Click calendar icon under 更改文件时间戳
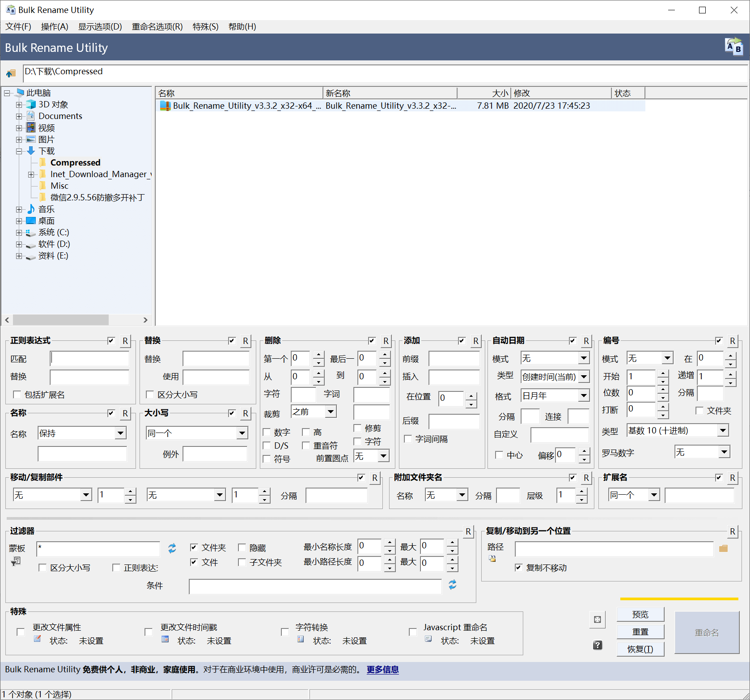This screenshot has height=700, width=750. point(165,641)
